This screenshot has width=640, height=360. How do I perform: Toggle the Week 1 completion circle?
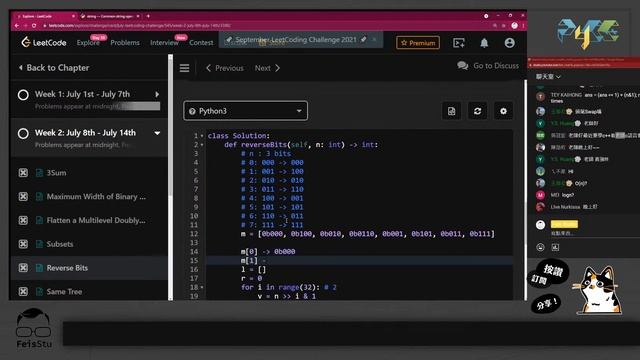[23, 95]
